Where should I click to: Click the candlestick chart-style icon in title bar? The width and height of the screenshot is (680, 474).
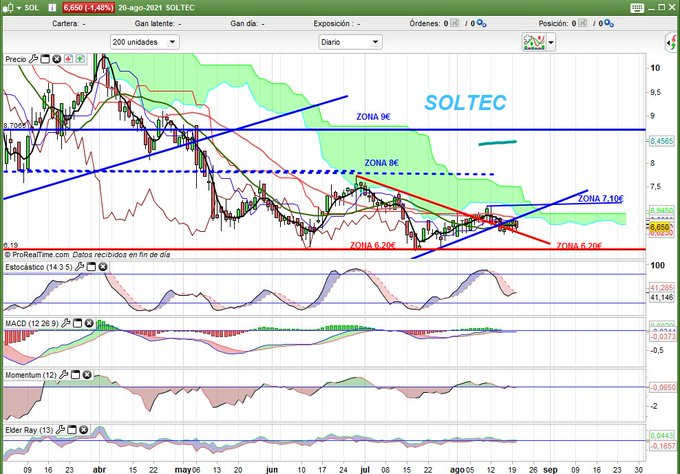click(9, 7)
